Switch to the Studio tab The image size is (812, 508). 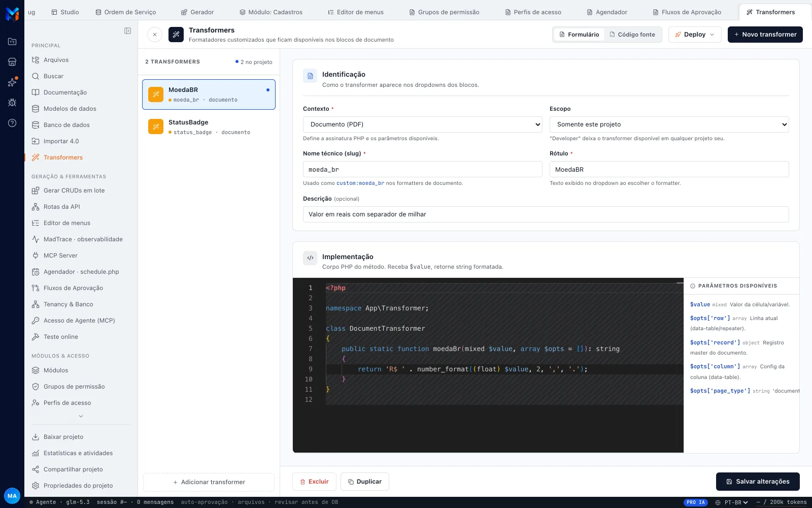pos(65,12)
